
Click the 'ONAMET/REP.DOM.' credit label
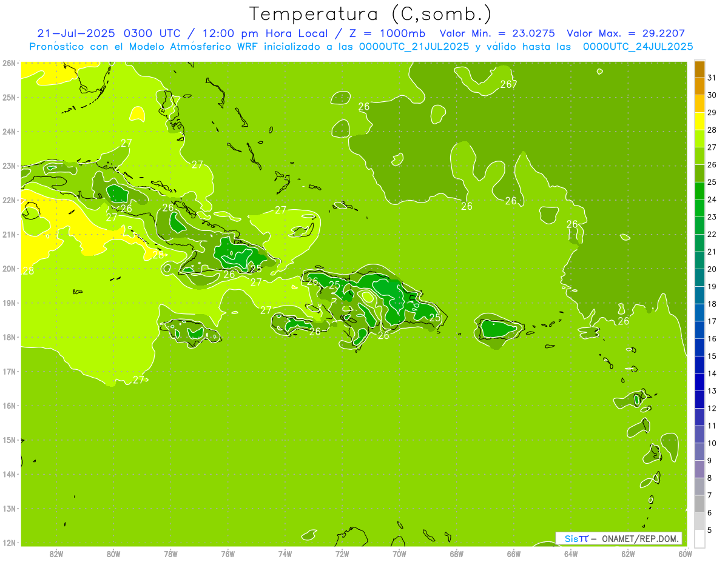641,538
